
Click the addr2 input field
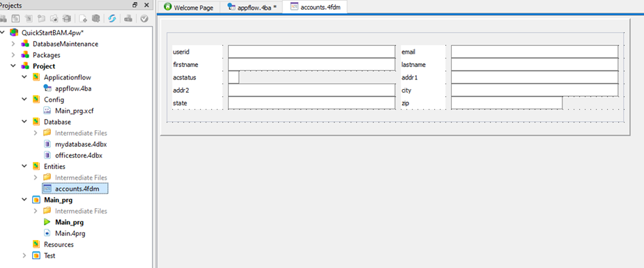coord(312,90)
